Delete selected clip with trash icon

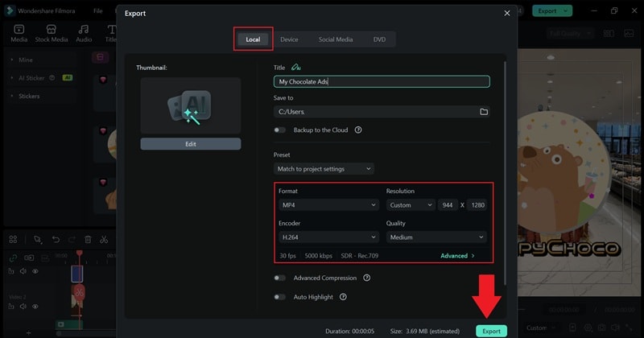click(x=88, y=240)
